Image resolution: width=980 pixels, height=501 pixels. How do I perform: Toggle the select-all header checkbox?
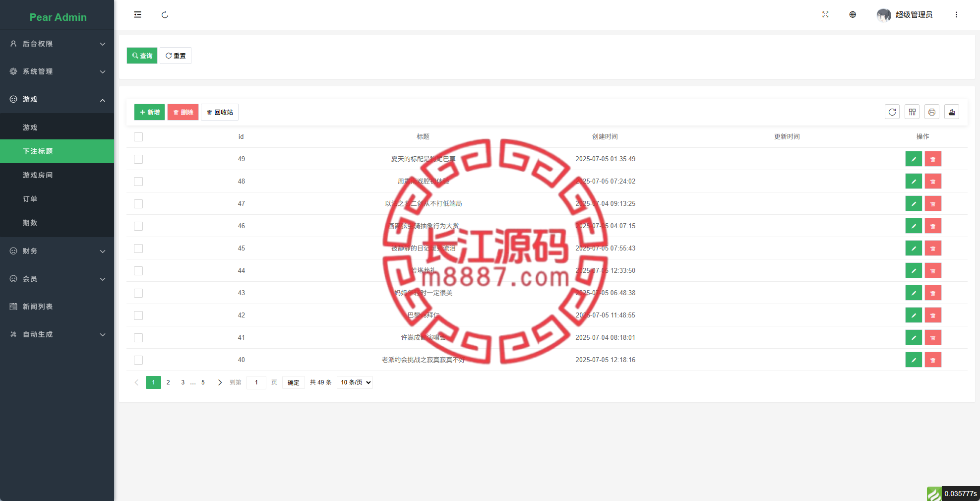pyautogui.click(x=138, y=137)
